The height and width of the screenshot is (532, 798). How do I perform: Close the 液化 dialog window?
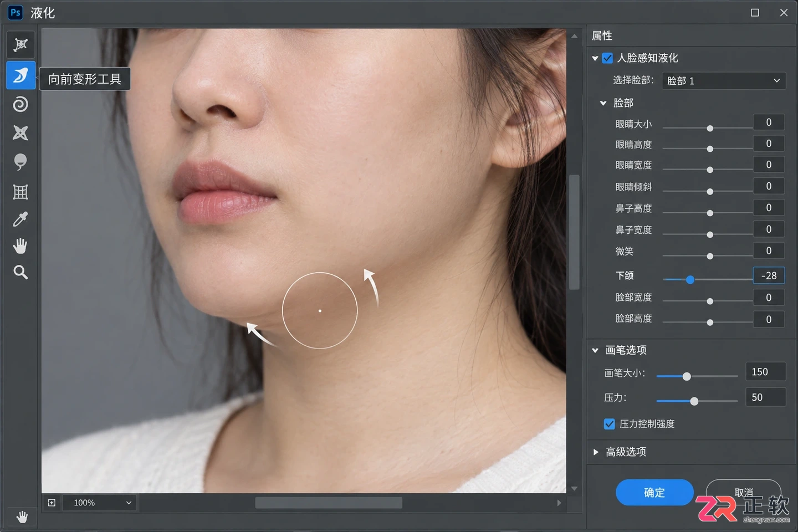coord(784,12)
